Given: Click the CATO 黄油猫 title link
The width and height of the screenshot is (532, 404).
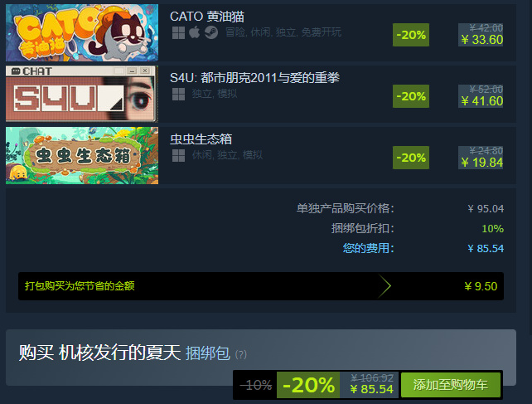Looking at the screenshot, I should pos(207,17).
